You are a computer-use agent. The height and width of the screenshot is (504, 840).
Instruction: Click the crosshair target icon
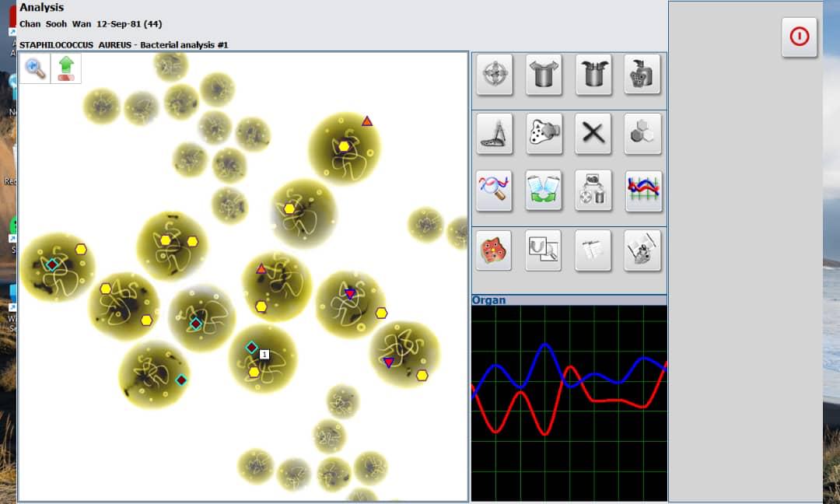[495, 75]
